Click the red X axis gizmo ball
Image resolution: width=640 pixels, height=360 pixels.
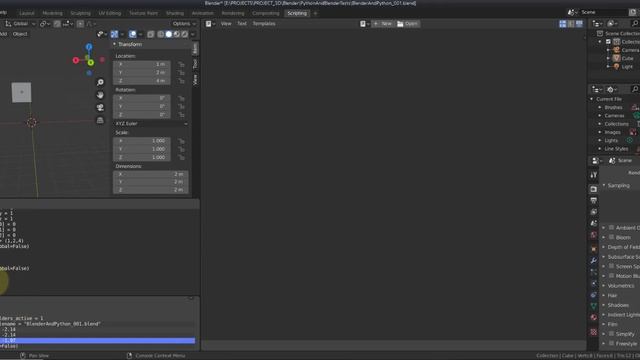point(76,60)
